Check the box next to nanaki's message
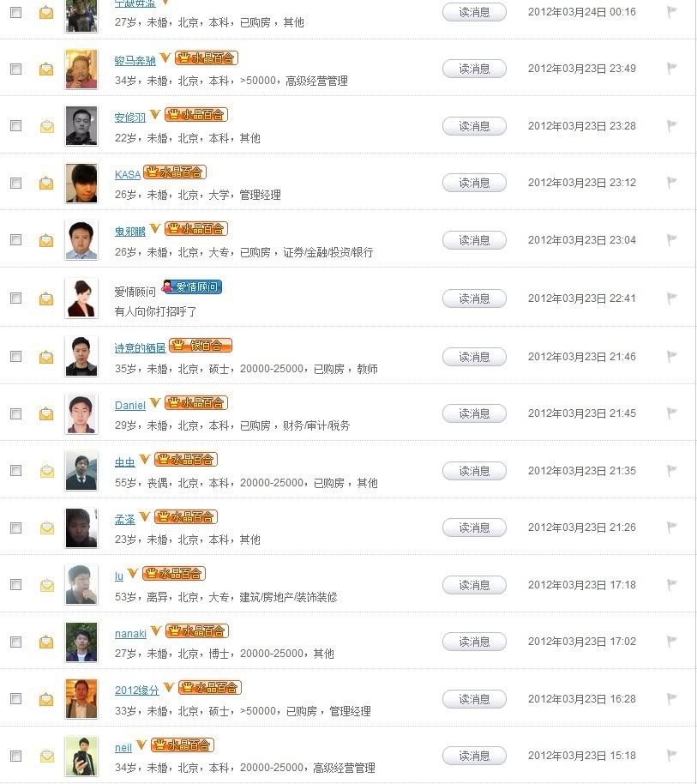Image resolution: width=697 pixels, height=784 pixels. click(x=15, y=642)
